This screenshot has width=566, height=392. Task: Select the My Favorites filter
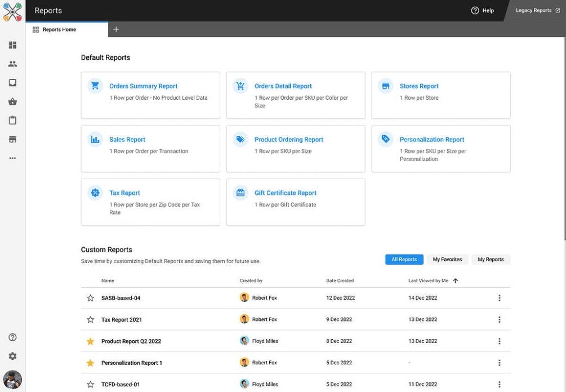click(x=447, y=259)
